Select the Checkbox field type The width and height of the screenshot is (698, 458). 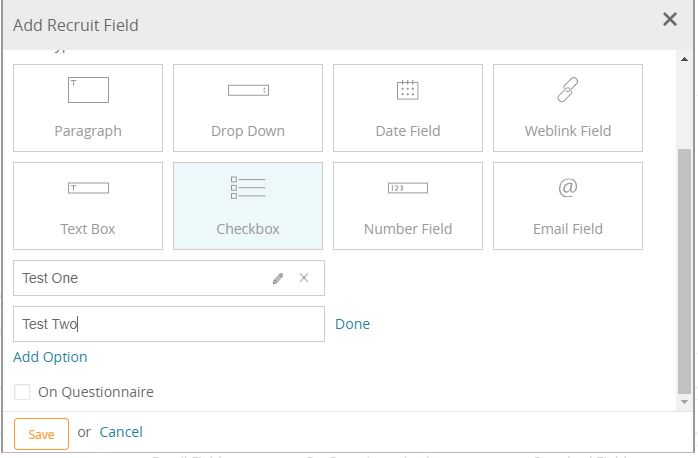[248, 206]
